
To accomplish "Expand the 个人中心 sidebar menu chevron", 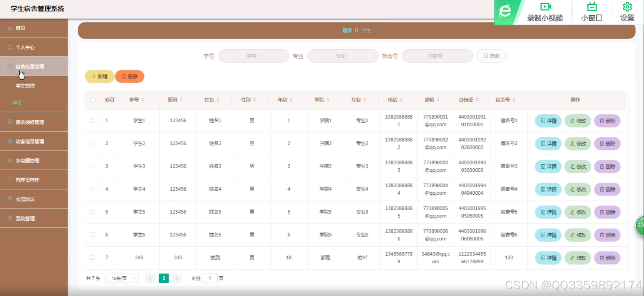I will (x=59, y=47).
